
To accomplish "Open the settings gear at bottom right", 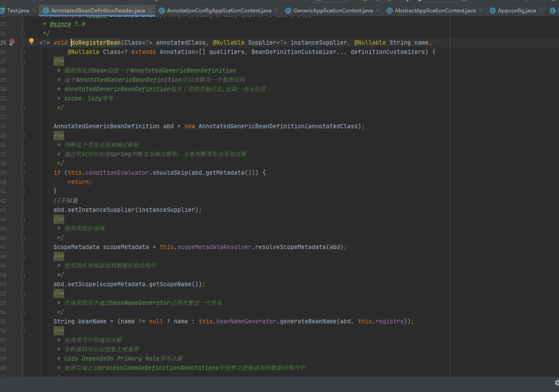I will (557, 383).
